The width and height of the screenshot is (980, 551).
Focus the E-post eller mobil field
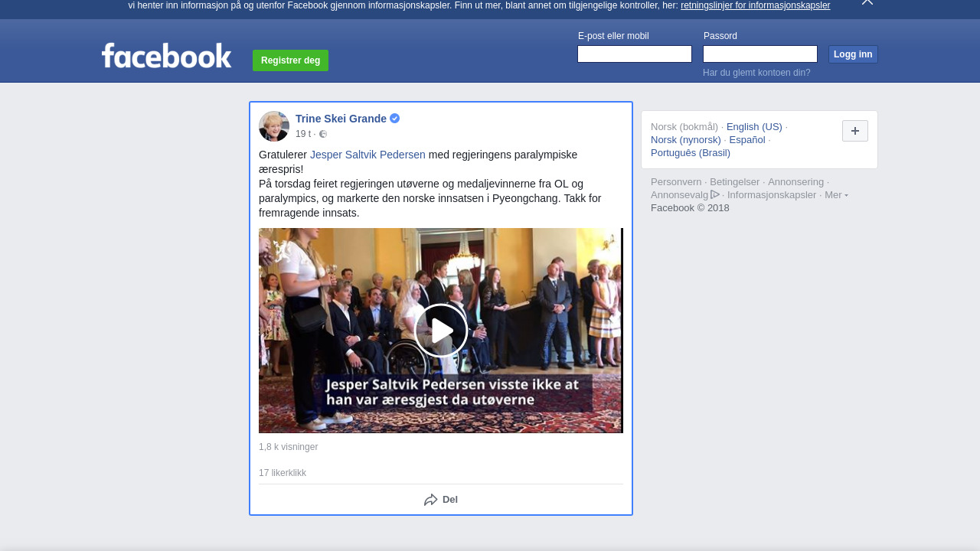[x=635, y=54]
